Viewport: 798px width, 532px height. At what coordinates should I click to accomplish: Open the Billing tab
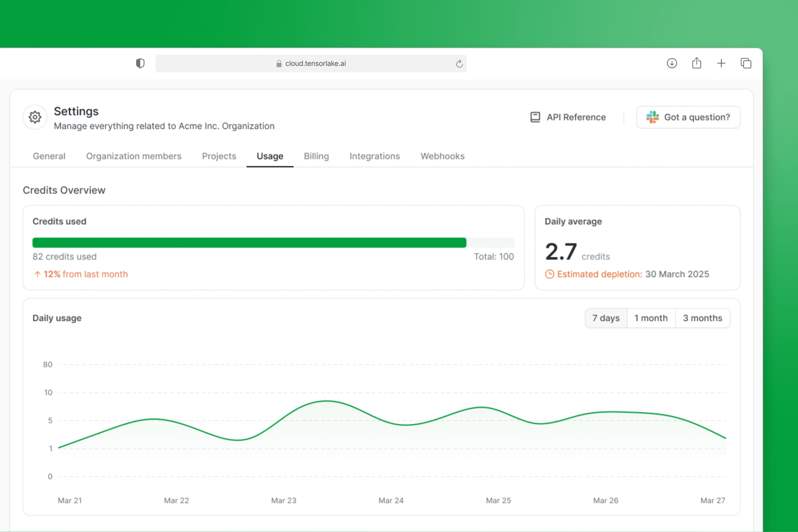(316, 156)
